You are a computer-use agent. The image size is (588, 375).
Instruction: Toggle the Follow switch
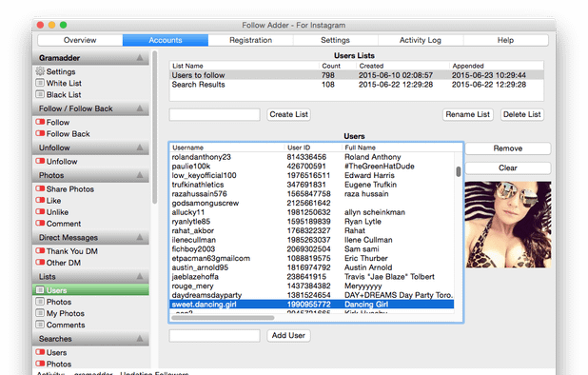40,122
